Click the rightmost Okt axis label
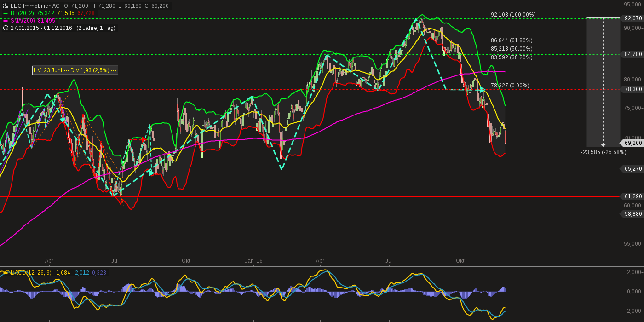Viewport: 644px width, 322px height. pyautogui.click(x=460, y=261)
